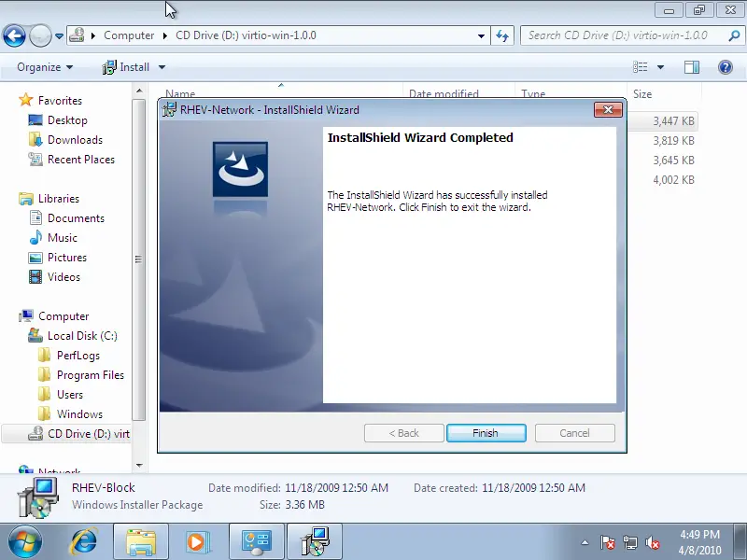The image size is (747, 560).
Task: Select Local Disk (C:) in tree
Action: pos(81,336)
